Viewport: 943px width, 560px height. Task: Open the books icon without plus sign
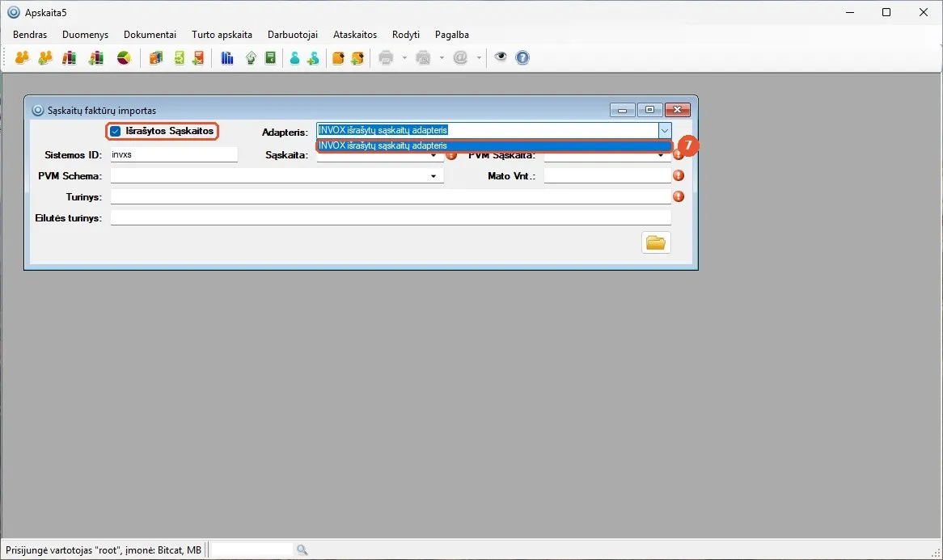pos(70,57)
